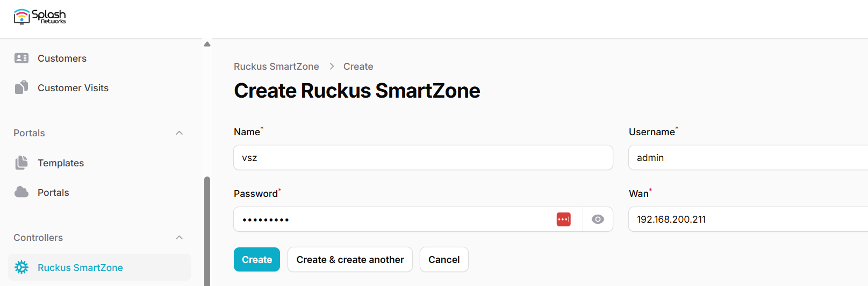The width and height of the screenshot is (868, 286).
Task: Click the blue Create button
Action: (257, 260)
